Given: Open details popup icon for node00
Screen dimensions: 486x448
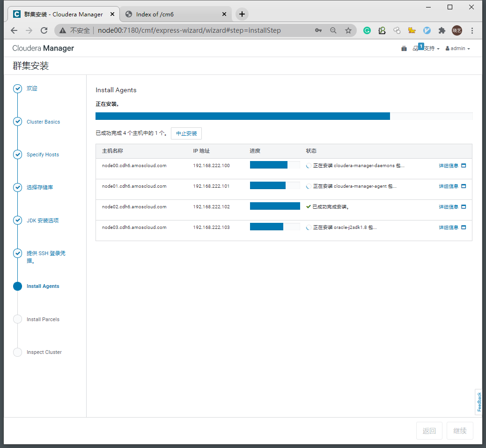Looking at the screenshot, I should tap(464, 165).
